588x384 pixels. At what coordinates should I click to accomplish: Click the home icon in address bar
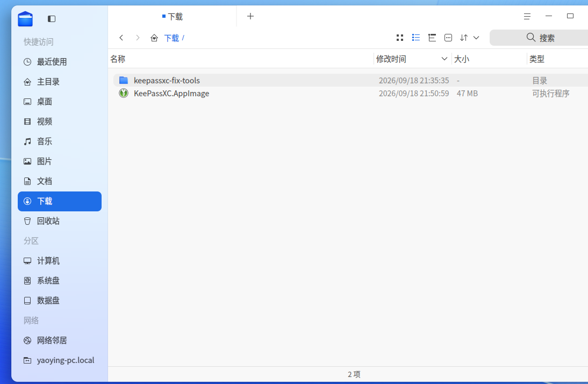point(154,38)
